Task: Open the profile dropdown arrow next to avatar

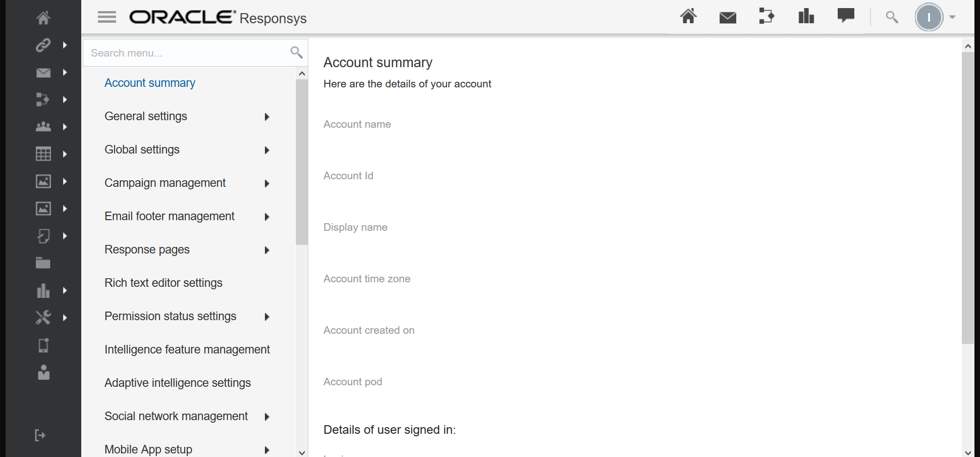Action: point(953,17)
